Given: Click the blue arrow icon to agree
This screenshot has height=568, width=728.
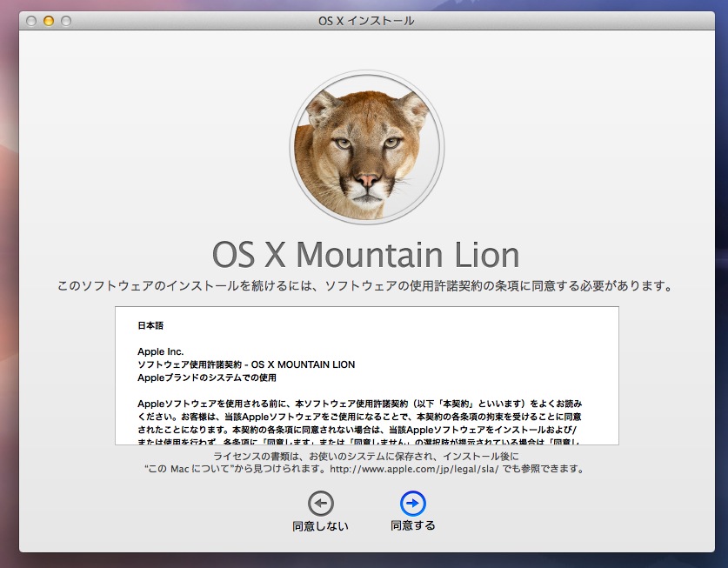Looking at the screenshot, I should pyautogui.click(x=413, y=503).
